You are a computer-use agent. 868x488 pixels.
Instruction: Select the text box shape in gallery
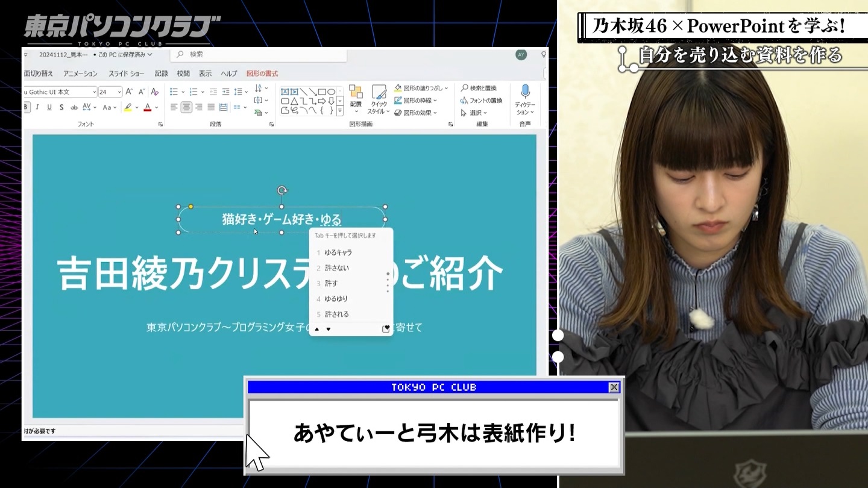(285, 92)
